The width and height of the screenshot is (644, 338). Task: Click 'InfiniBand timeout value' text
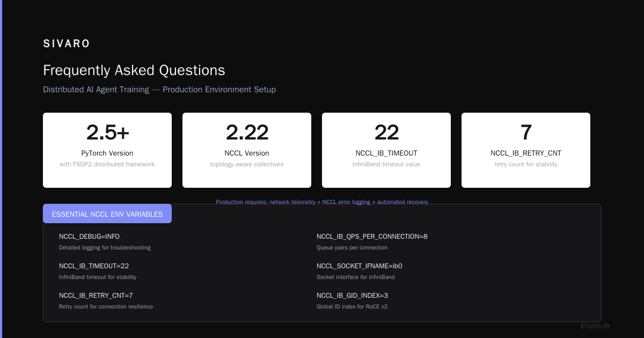386,164
